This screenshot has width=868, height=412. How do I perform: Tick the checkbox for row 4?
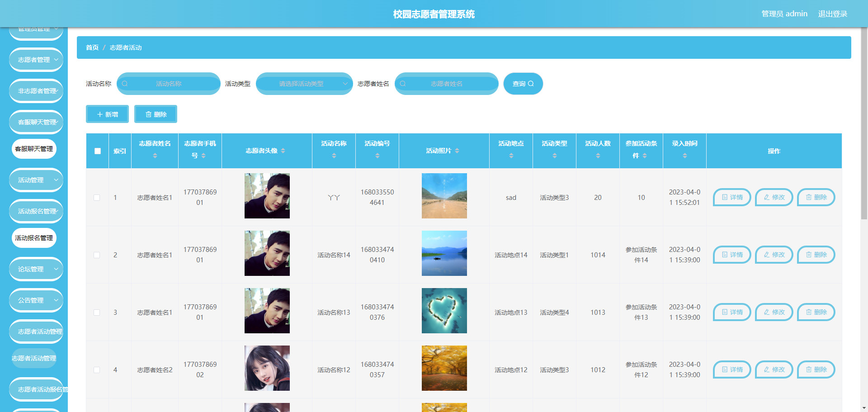click(97, 370)
